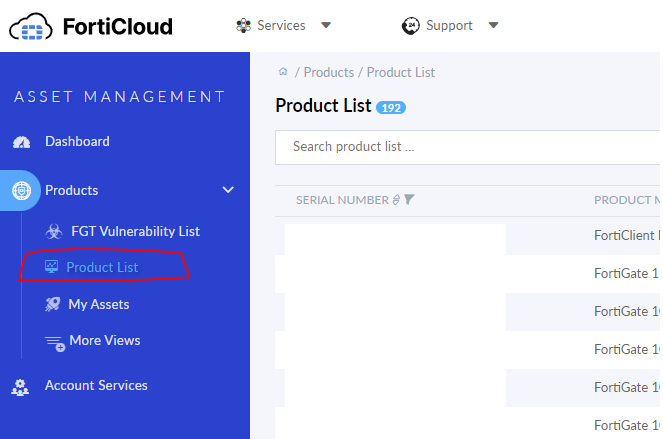Click the Product List page heading

(x=323, y=105)
